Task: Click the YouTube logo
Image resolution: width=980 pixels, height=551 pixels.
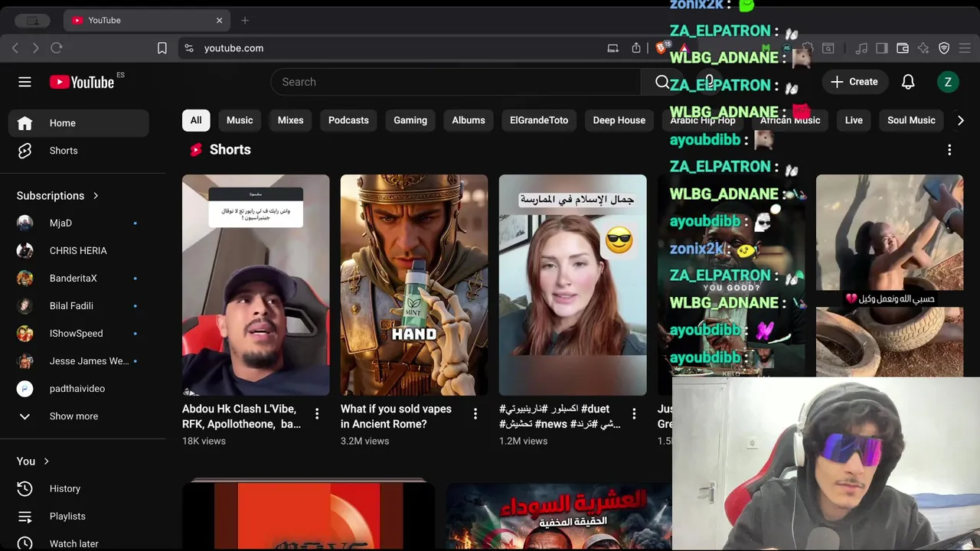Action: click(82, 82)
